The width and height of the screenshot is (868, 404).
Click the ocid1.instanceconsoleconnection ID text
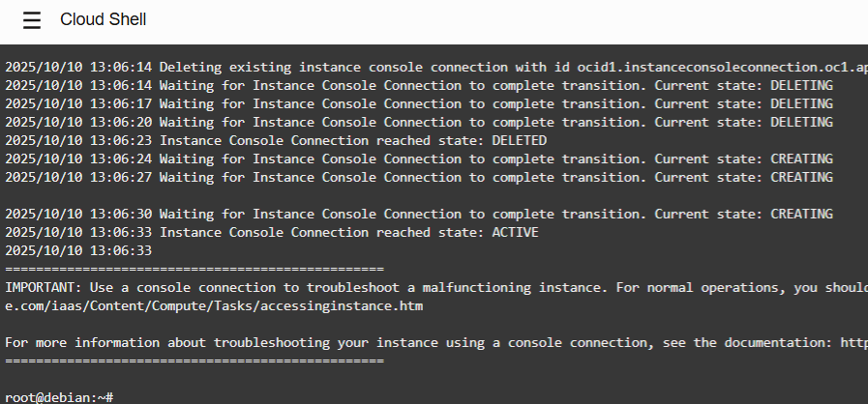(x=735, y=68)
